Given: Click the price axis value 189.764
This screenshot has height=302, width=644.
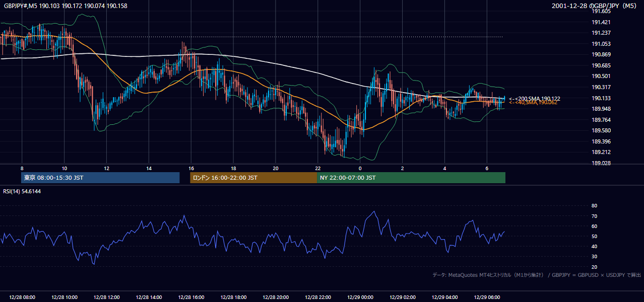Looking at the screenshot, I should 601,120.
